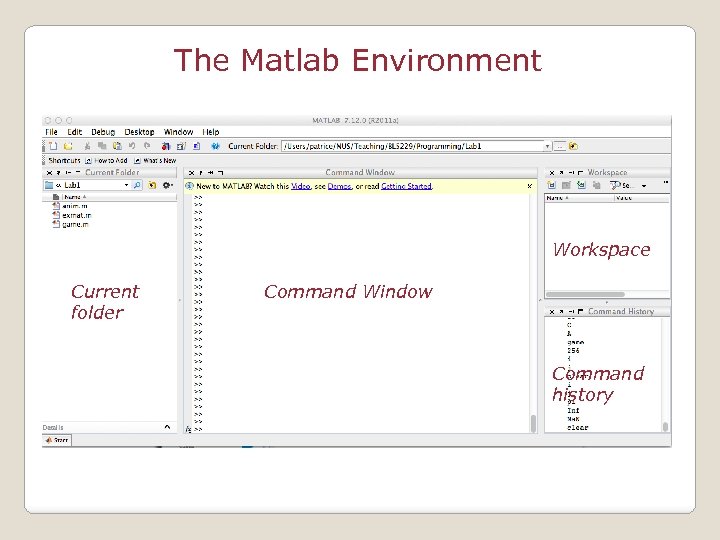Click the Current Folder path field
The width and height of the screenshot is (720, 540).
pos(412,146)
